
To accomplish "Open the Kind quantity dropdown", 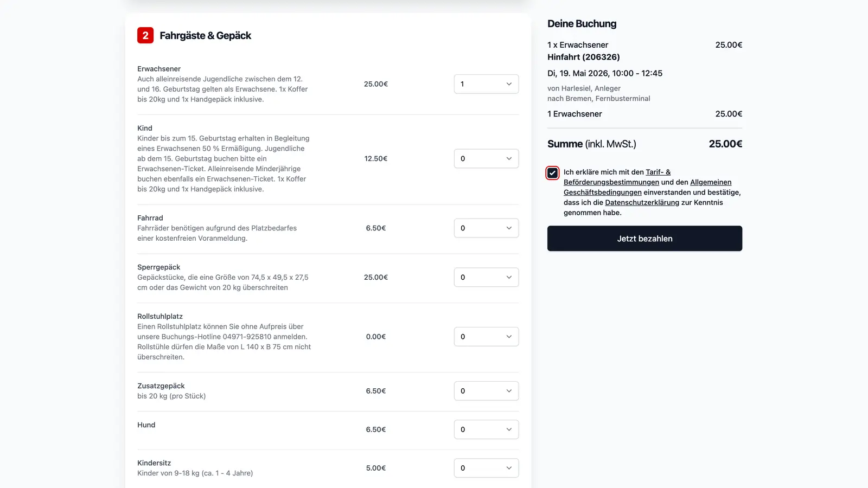I will click(x=486, y=158).
